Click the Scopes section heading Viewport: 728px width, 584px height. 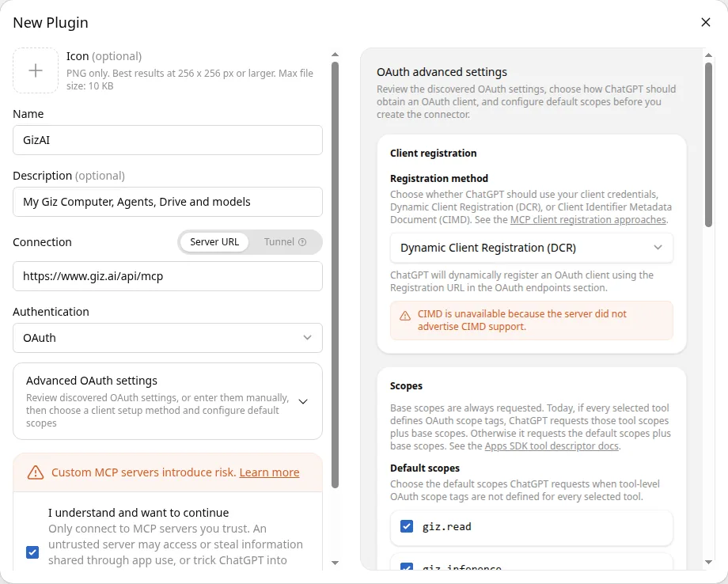point(406,386)
